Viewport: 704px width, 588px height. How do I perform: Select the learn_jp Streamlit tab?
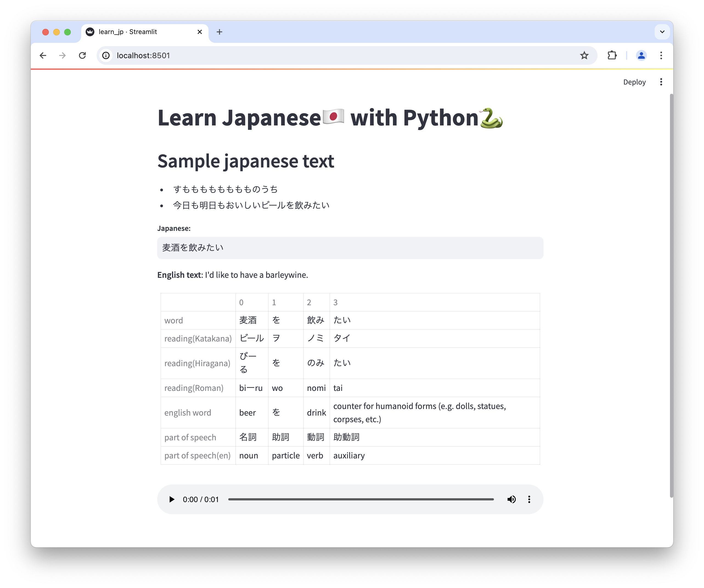click(141, 32)
